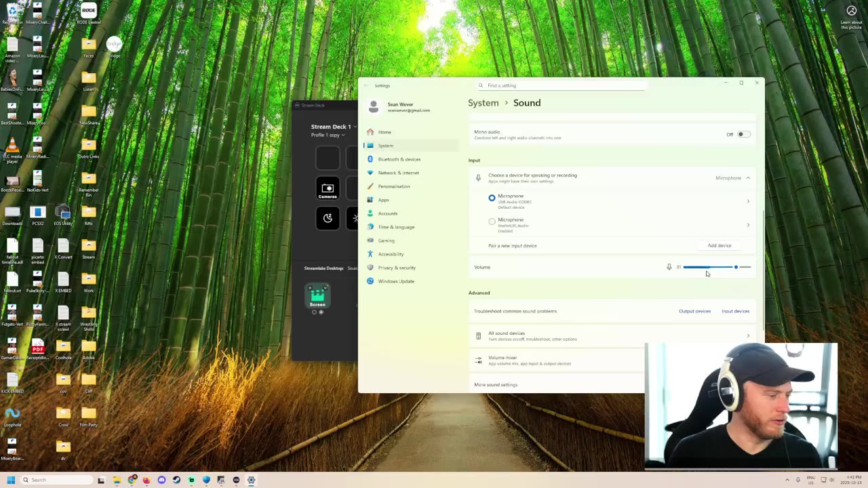This screenshot has height=488, width=868.
Task: Open Stream Deck 1 device dropdown
Action: 334,127
